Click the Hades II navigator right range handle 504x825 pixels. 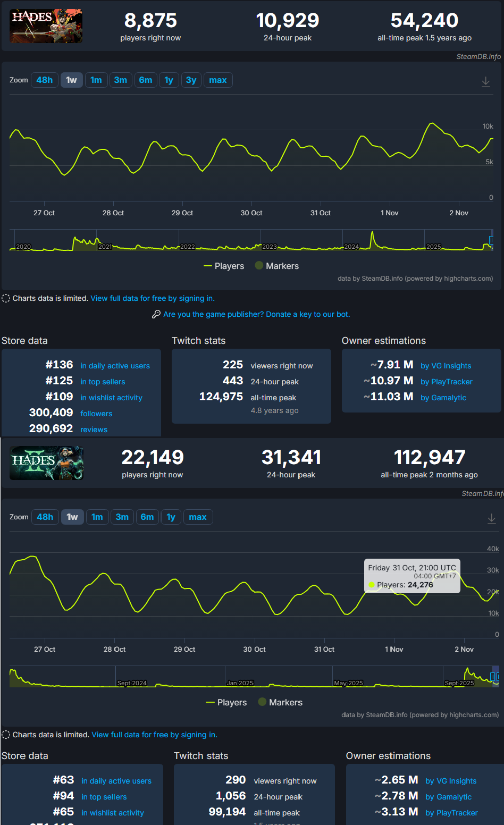click(497, 677)
